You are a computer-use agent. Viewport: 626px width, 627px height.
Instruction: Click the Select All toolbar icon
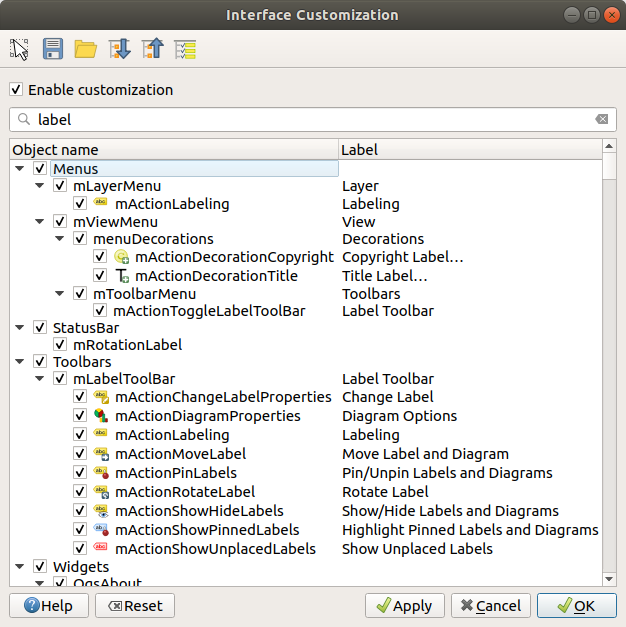pyautogui.click(x=185, y=49)
